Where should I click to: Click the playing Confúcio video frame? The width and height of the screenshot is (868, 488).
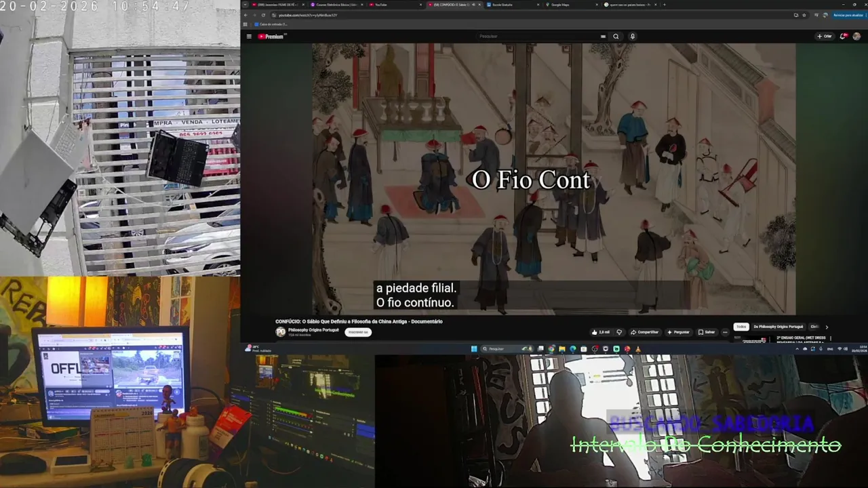click(x=553, y=179)
